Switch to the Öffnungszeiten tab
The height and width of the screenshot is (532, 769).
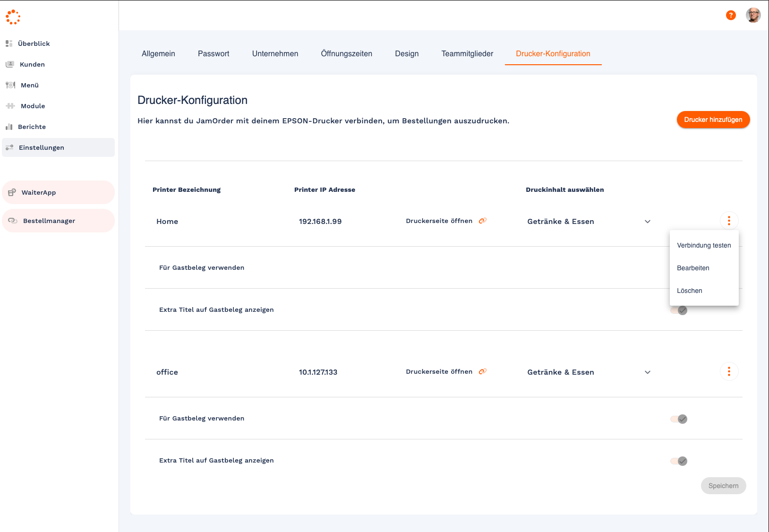(x=346, y=54)
